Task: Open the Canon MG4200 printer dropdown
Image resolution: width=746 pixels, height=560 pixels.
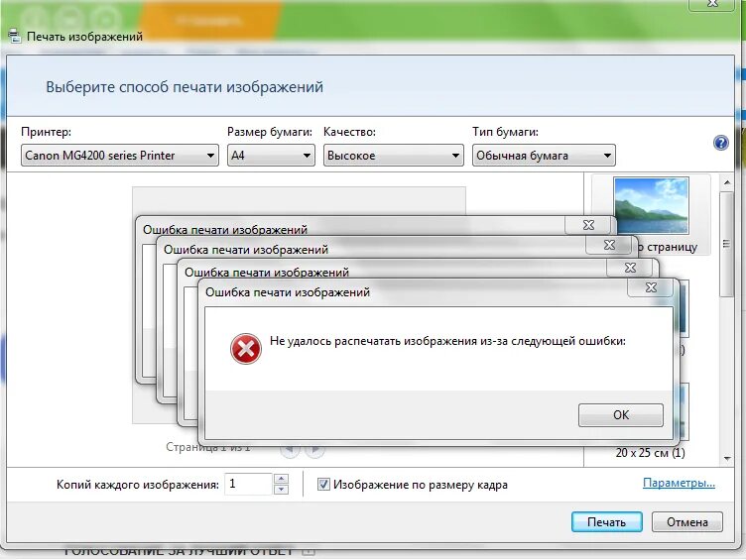Action: point(120,156)
